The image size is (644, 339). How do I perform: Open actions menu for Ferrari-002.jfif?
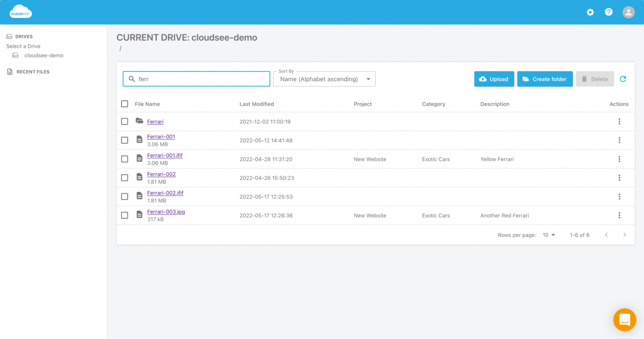click(619, 197)
